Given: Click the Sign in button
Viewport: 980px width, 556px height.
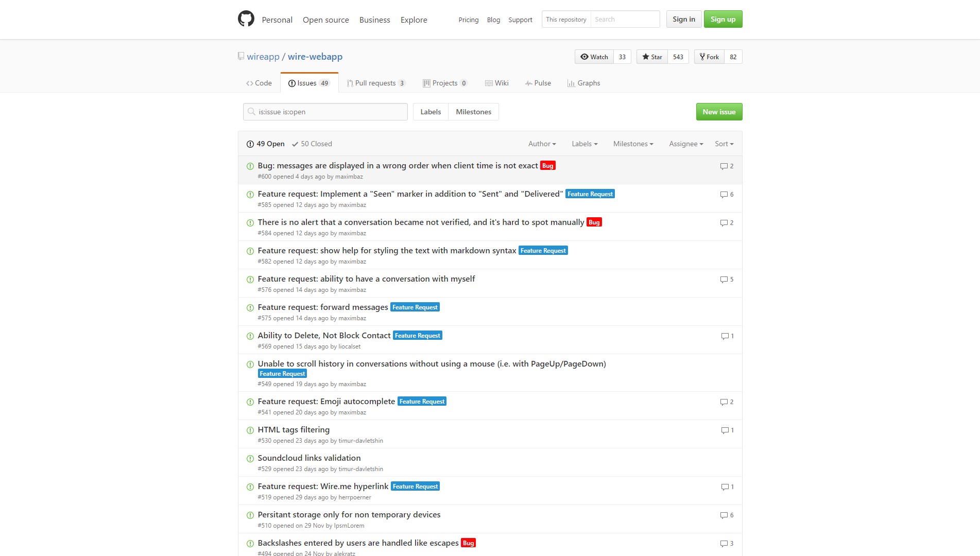Looking at the screenshot, I should (x=683, y=19).
